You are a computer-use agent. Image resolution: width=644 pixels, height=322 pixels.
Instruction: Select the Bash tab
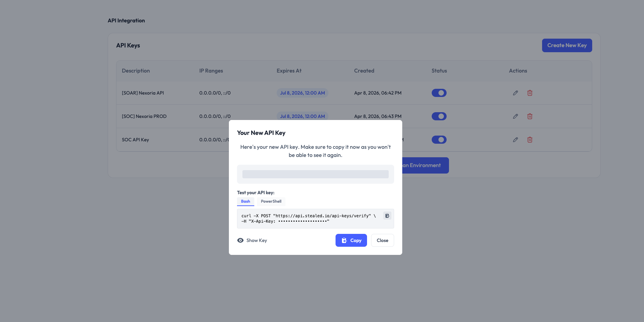click(x=245, y=201)
